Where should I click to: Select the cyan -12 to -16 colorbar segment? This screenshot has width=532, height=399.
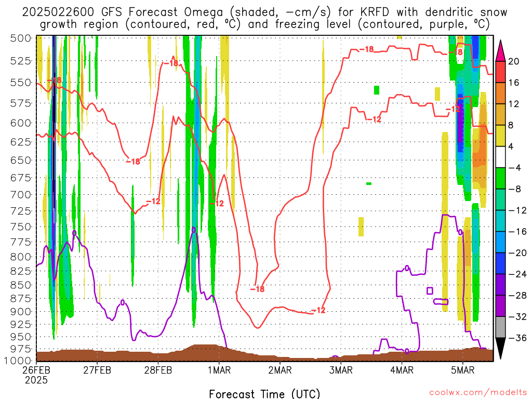500,221
